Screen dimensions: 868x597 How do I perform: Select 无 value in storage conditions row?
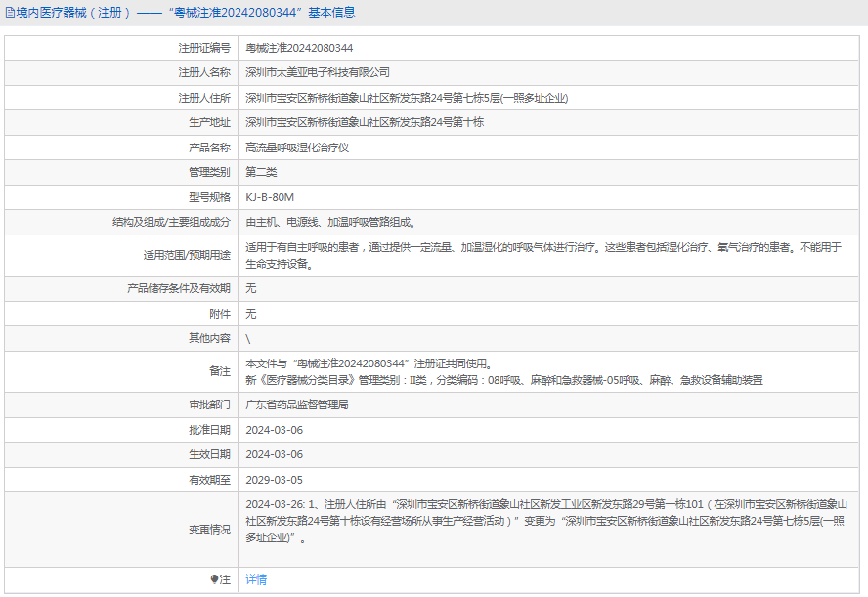click(x=251, y=288)
